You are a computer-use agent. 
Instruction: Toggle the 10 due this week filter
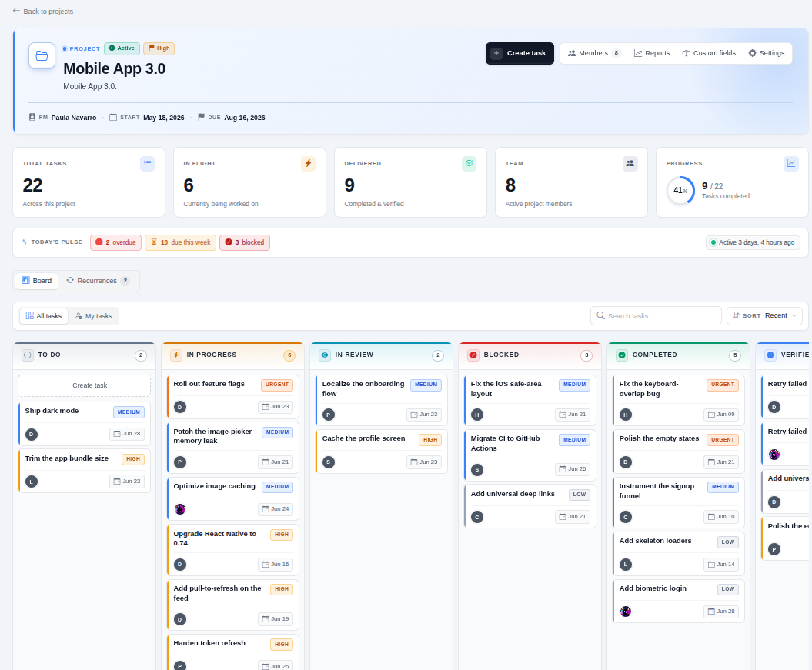pos(180,242)
